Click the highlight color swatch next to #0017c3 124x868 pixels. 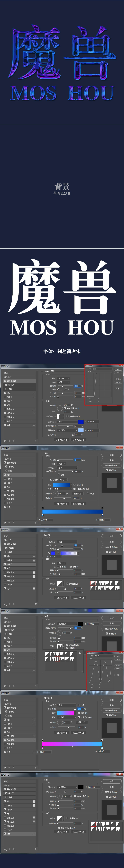click(81, 422)
